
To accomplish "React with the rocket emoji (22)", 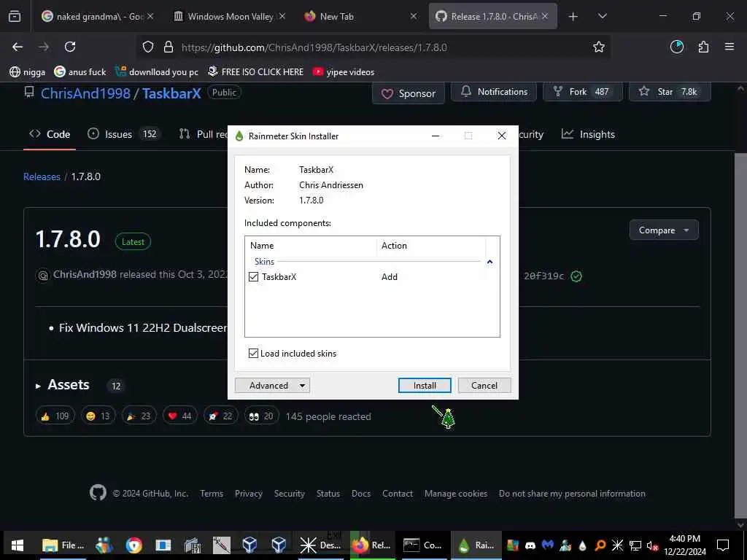I will coord(220,416).
